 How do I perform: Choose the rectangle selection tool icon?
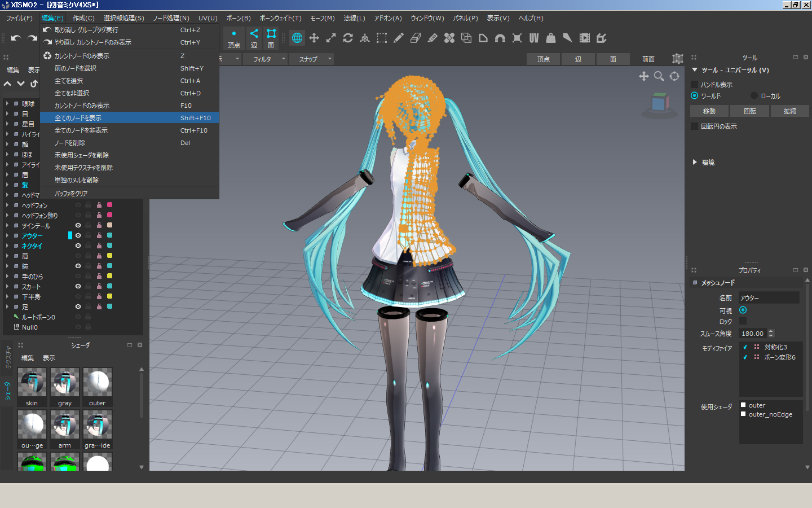pyautogui.click(x=382, y=38)
